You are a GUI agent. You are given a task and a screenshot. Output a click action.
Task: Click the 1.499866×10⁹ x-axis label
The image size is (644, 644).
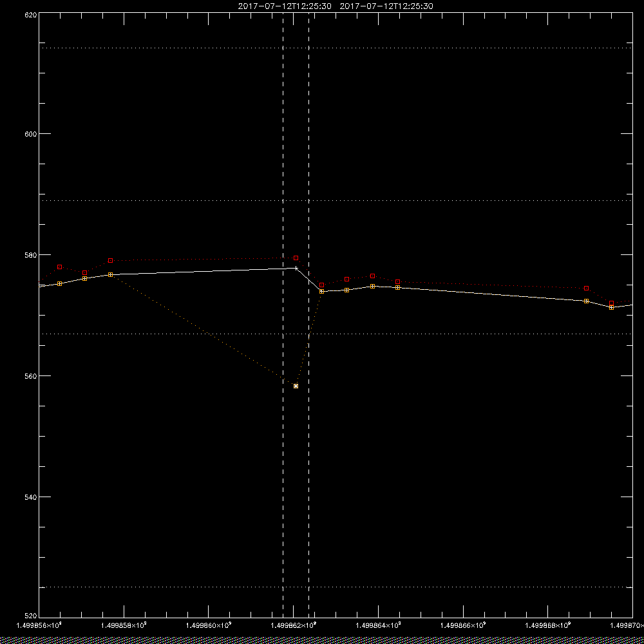point(463,625)
